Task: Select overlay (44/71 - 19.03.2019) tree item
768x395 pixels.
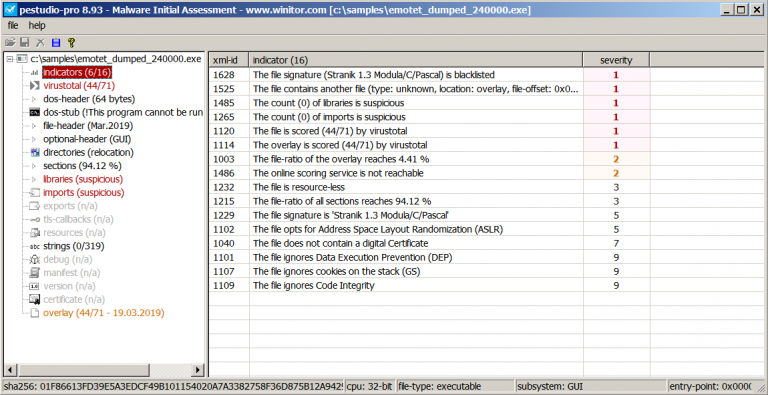Action: [103, 313]
